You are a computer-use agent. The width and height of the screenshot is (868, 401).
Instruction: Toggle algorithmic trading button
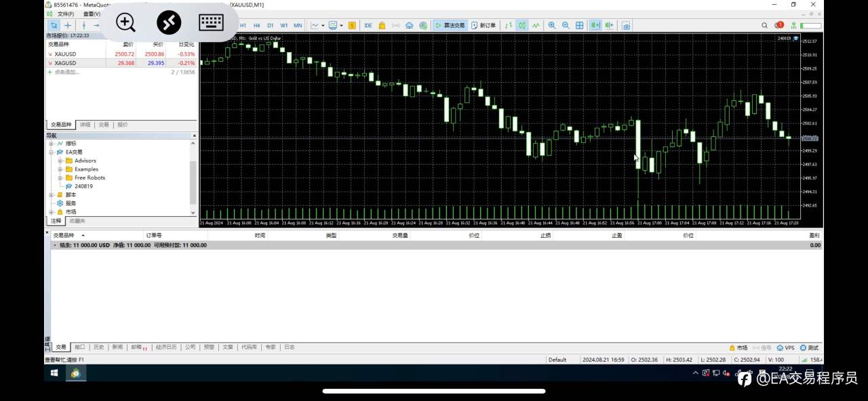tap(450, 25)
